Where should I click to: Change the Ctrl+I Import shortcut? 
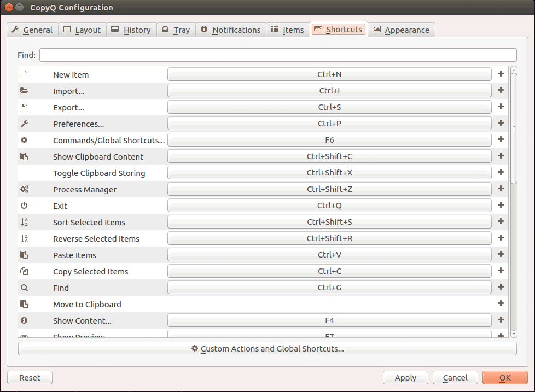(x=329, y=91)
